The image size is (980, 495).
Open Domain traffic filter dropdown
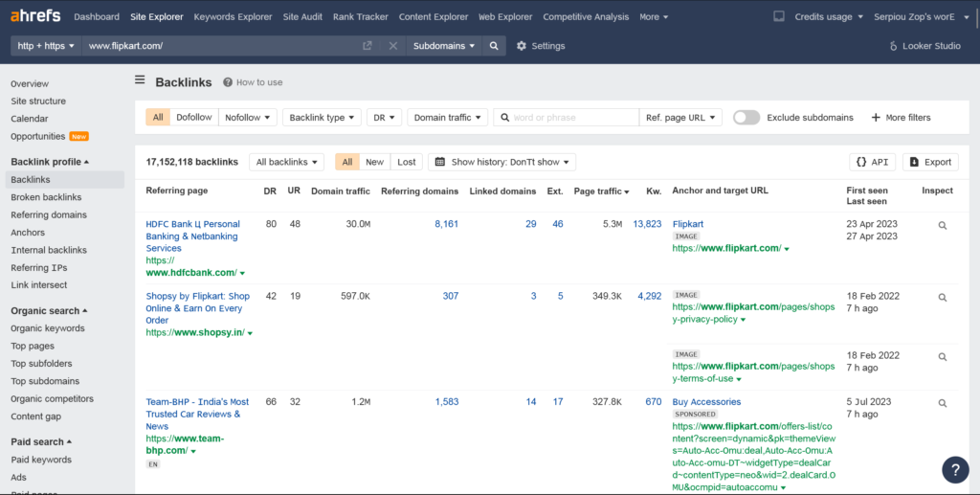[x=448, y=118]
